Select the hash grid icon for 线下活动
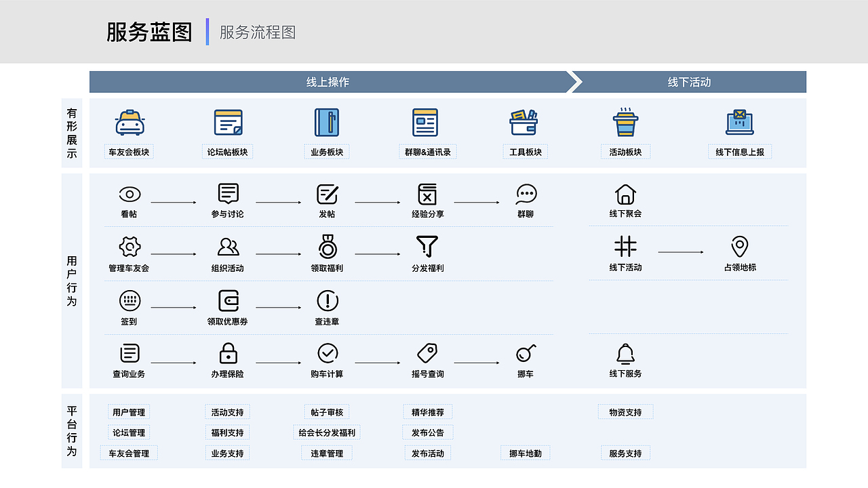This screenshot has width=868, height=488. 625,246
